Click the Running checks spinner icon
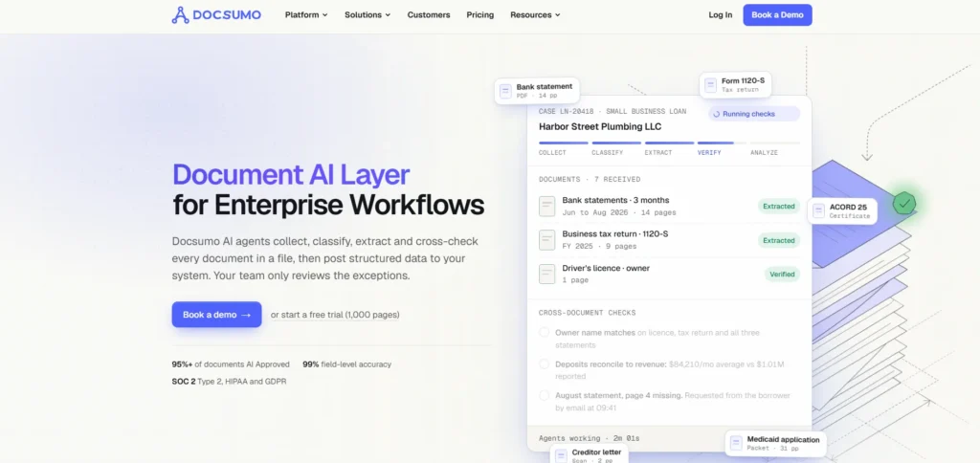The image size is (980, 463). (717, 115)
